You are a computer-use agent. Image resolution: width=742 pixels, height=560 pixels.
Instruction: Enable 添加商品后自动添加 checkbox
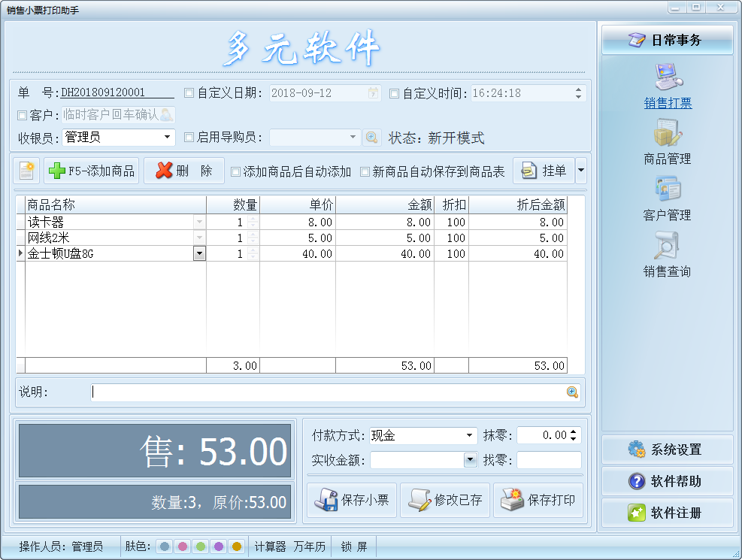coord(235,171)
